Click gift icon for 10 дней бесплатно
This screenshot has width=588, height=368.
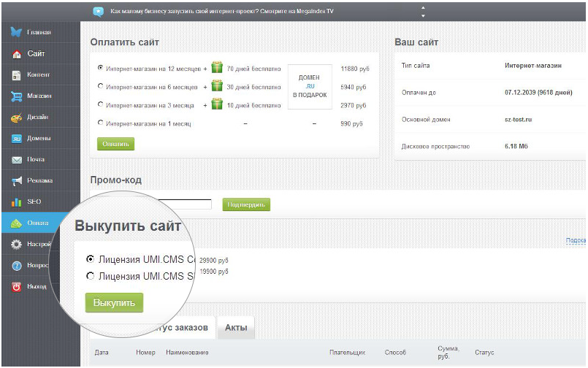pyautogui.click(x=217, y=104)
